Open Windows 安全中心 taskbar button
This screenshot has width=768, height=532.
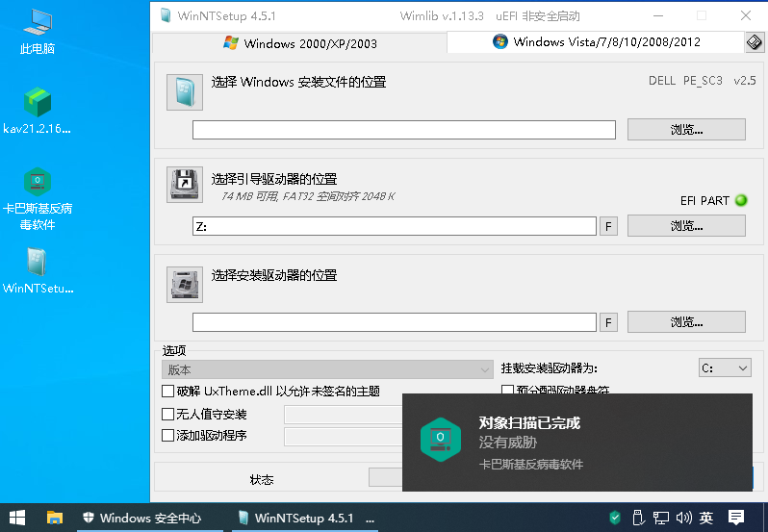(149, 518)
